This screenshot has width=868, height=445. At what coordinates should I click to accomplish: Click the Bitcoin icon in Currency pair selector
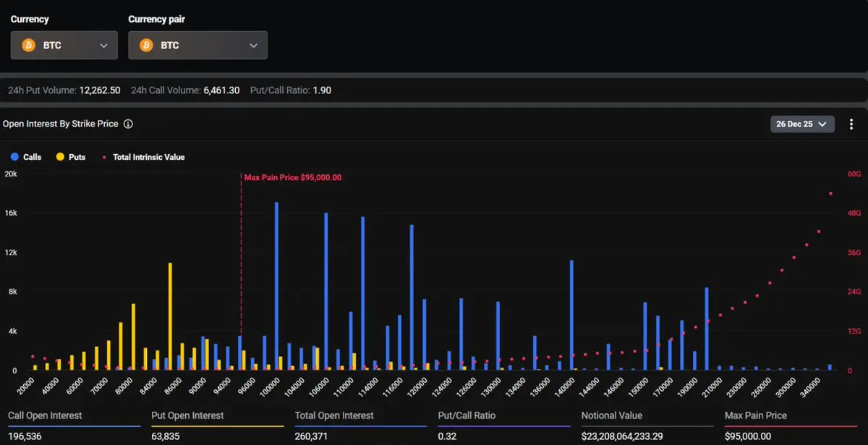(x=146, y=45)
